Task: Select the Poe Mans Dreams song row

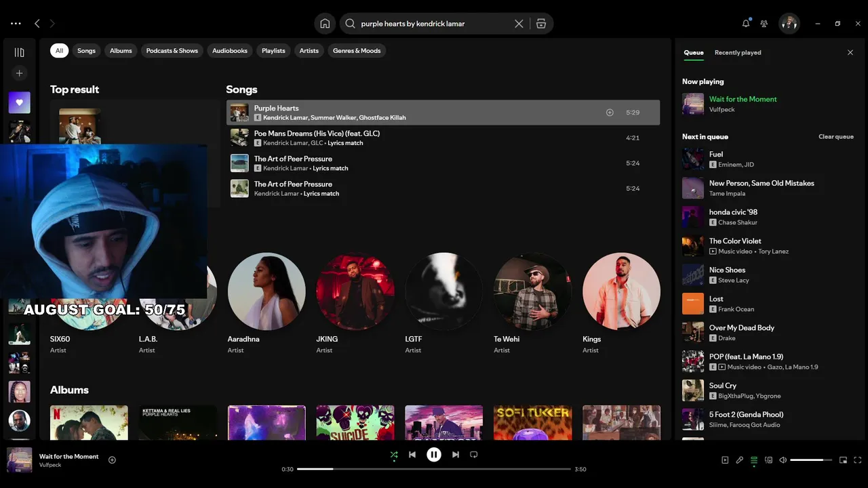Action: coord(443,138)
